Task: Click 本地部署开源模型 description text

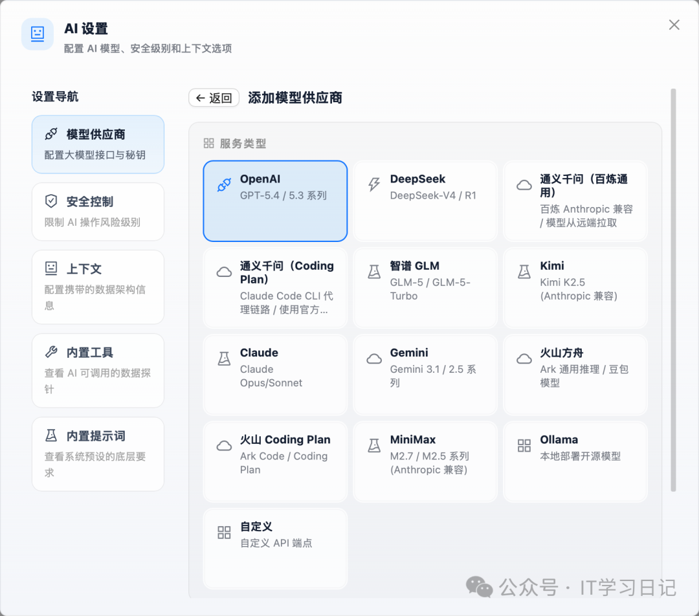Action: pos(580,456)
